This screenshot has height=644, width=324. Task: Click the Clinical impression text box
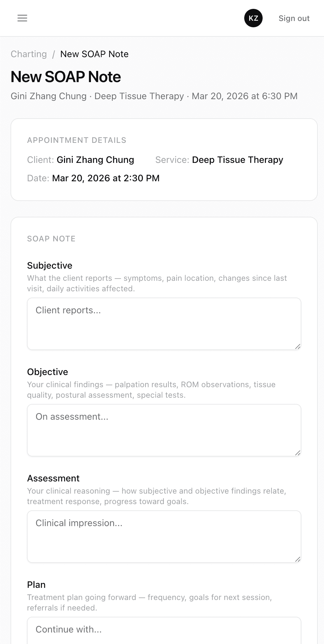point(163,536)
